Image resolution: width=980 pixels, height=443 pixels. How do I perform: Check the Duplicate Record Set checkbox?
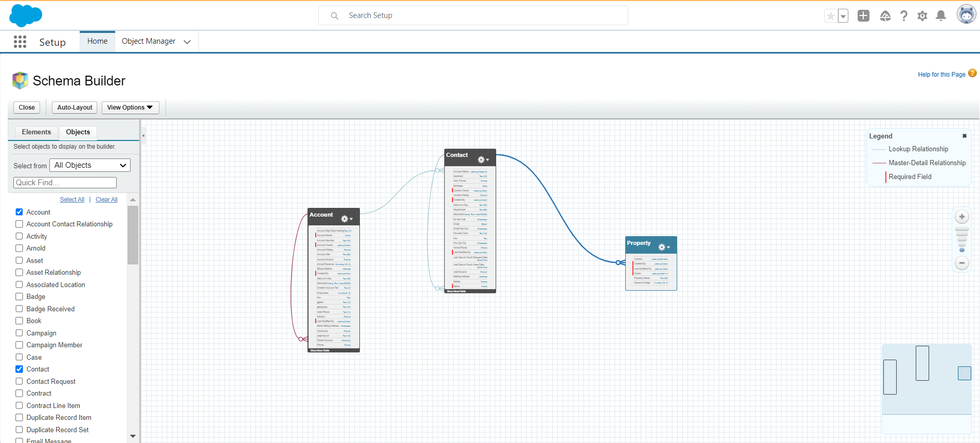tap(19, 430)
